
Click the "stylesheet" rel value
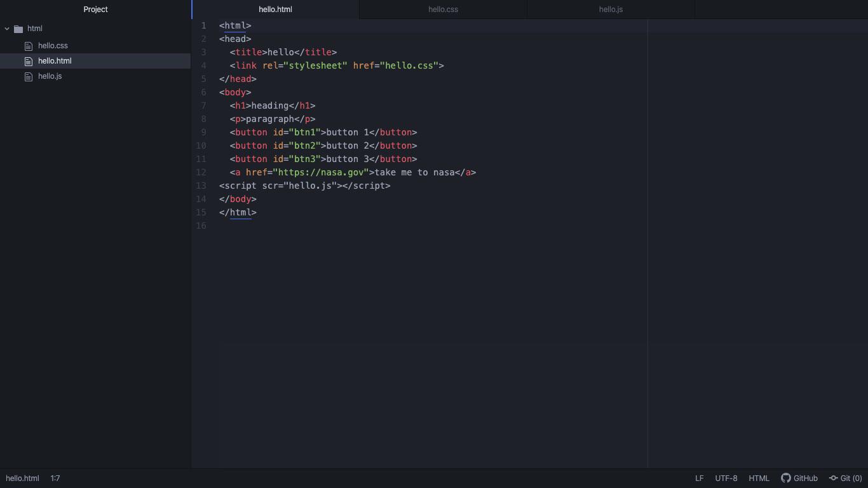pos(316,66)
